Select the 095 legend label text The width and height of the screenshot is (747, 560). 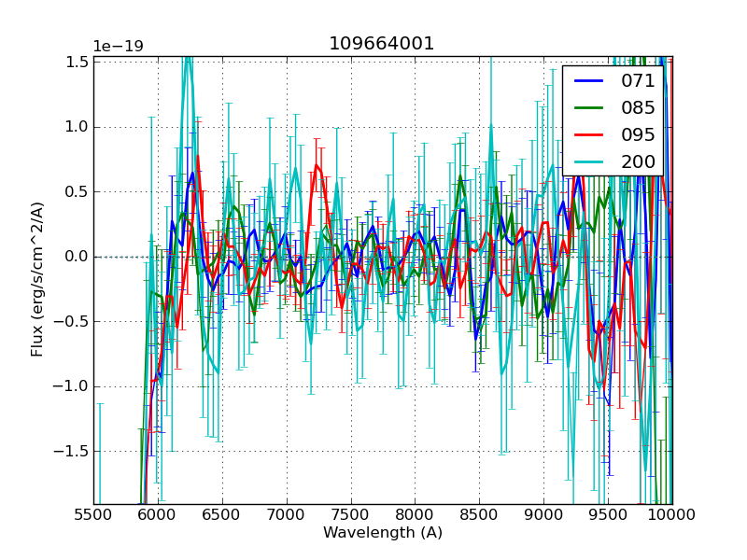coord(638,135)
